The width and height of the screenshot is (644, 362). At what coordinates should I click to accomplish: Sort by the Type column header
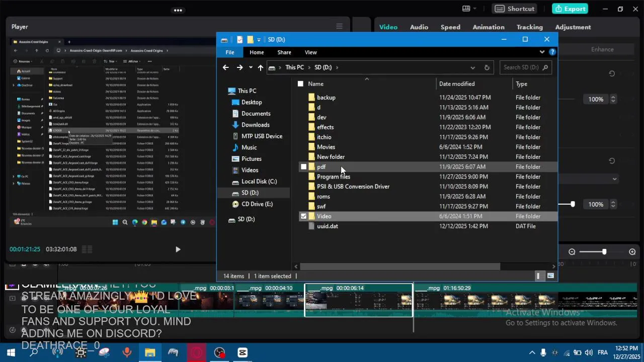point(521,84)
